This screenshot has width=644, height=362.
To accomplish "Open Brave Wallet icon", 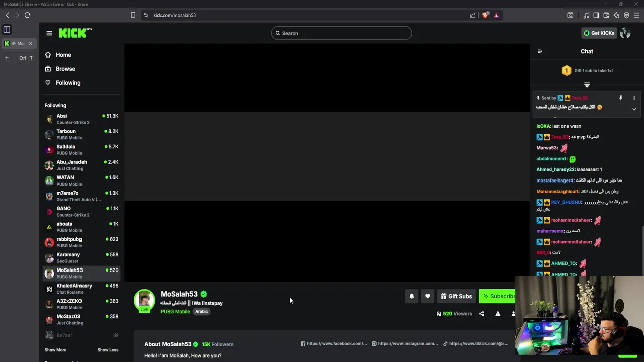I will (x=606, y=15).
